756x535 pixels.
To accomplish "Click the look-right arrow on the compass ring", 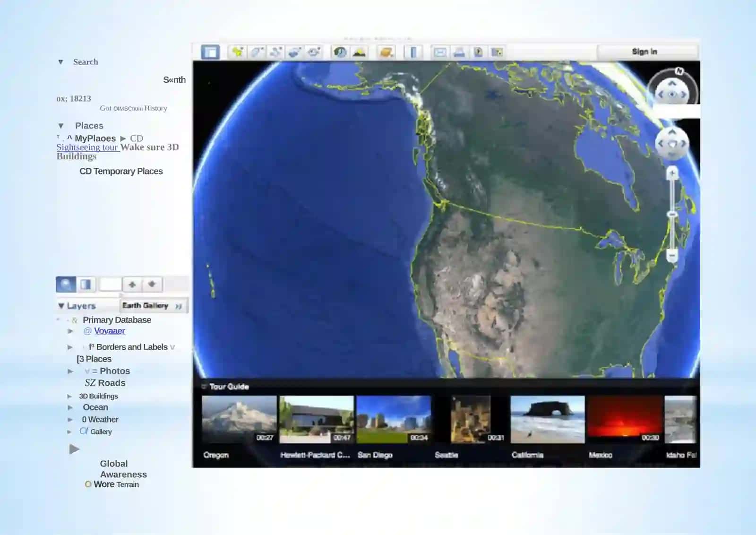I will click(683, 95).
